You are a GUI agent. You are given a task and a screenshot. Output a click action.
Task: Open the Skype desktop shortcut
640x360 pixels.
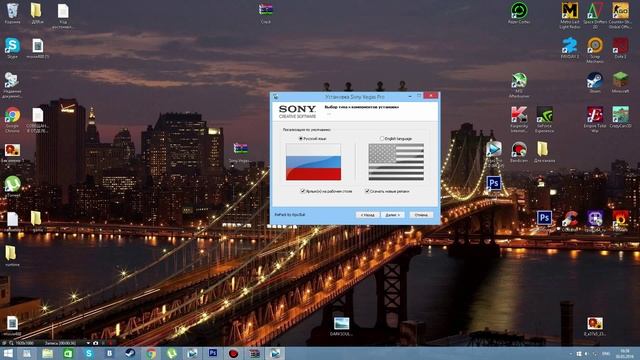pyautogui.click(x=12, y=48)
